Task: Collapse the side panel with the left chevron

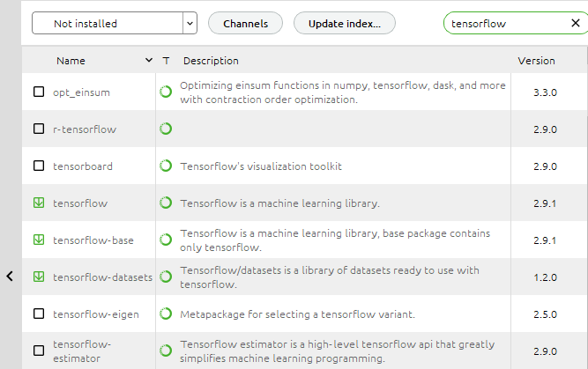Action: 10,277
